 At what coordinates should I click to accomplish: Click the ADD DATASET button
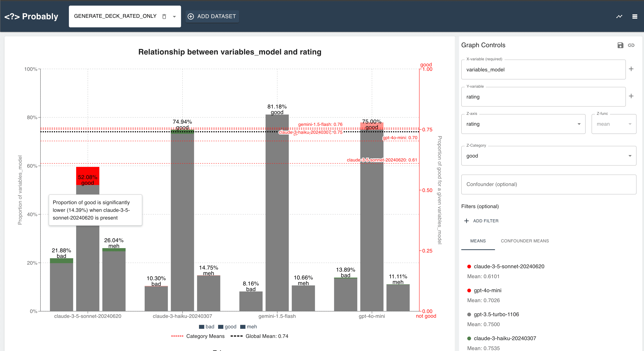[212, 16]
